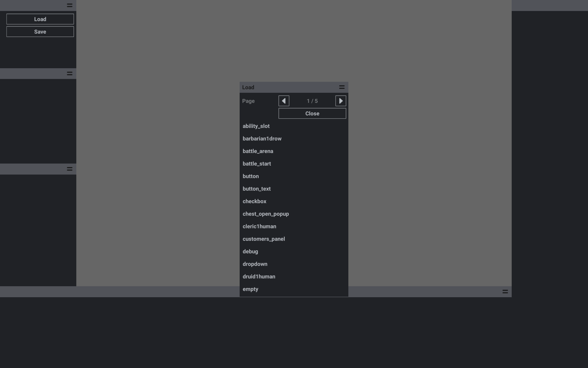Go to previous page with left arrow
588x368 pixels.
pos(284,101)
